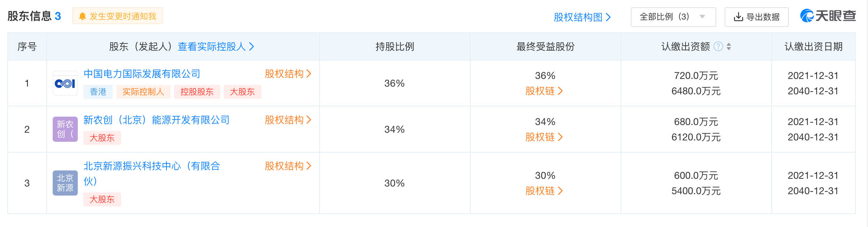Image resolution: width=868 pixels, height=227 pixels.
Task: Click the bell notification icon
Action: [82, 16]
